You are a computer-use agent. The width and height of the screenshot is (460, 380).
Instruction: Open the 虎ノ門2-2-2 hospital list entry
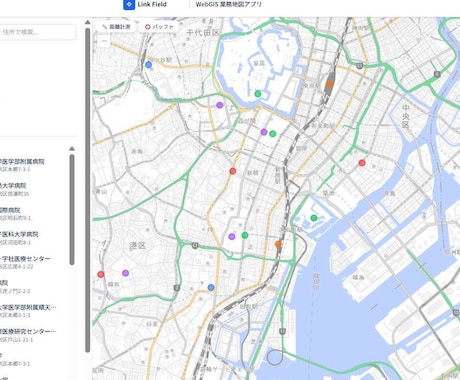click(x=33, y=287)
